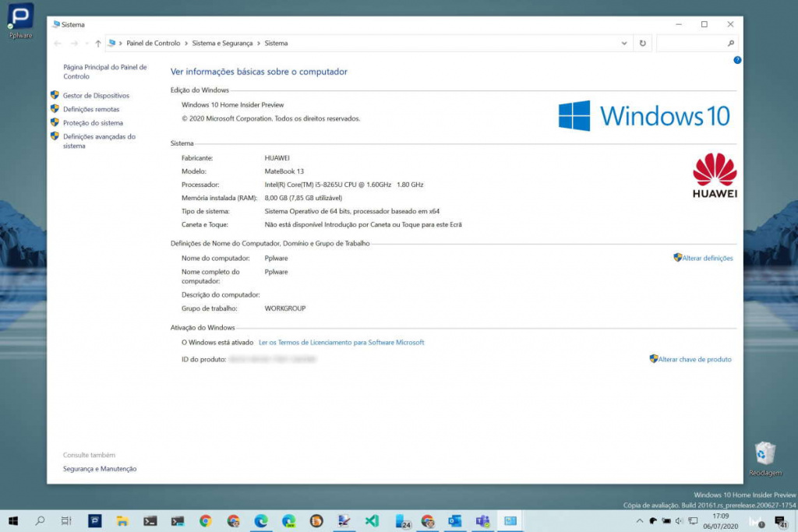Open Microsoft Teams in the taskbar

[482, 521]
